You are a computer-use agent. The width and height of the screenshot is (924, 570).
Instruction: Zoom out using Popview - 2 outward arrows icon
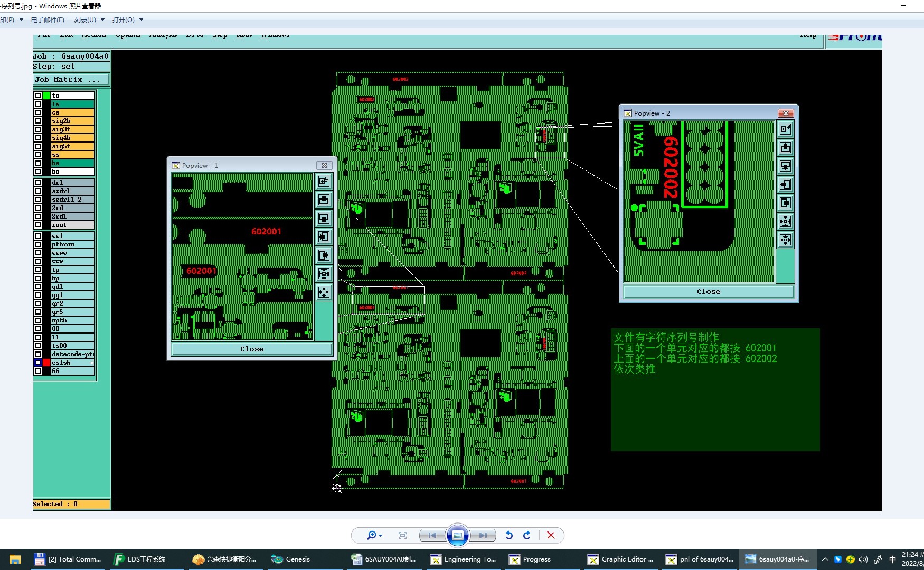pos(785,240)
